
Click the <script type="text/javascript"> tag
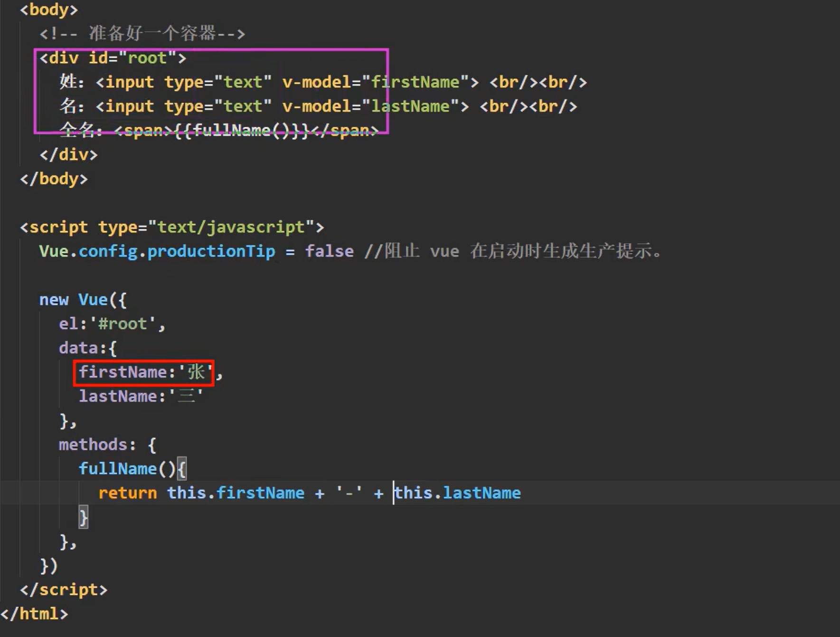pos(172,227)
